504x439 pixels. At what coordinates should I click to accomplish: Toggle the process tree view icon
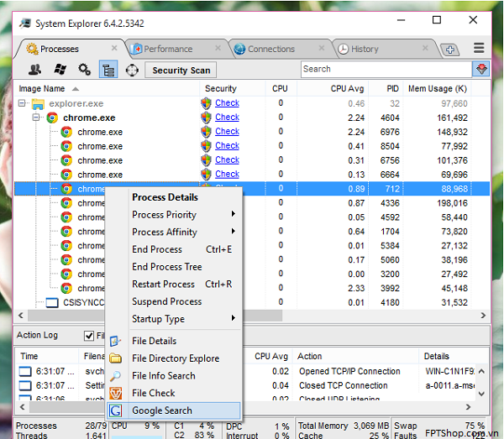pos(108,70)
